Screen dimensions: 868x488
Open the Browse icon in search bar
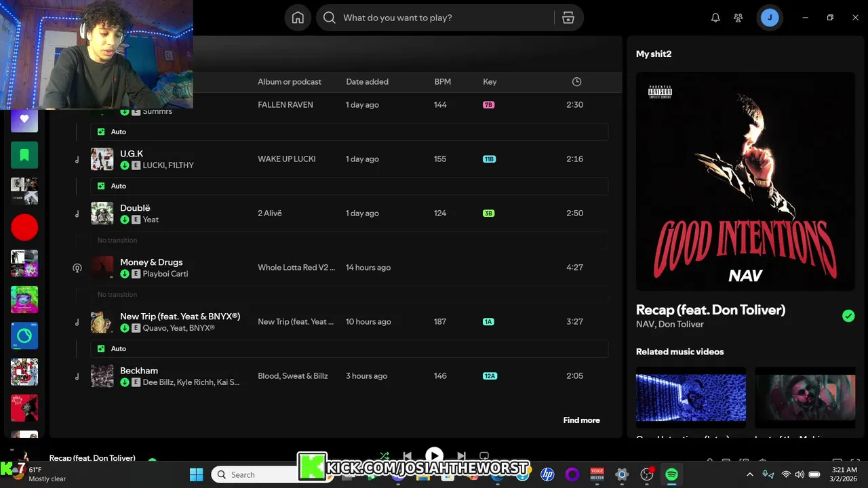click(x=568, y=18)
